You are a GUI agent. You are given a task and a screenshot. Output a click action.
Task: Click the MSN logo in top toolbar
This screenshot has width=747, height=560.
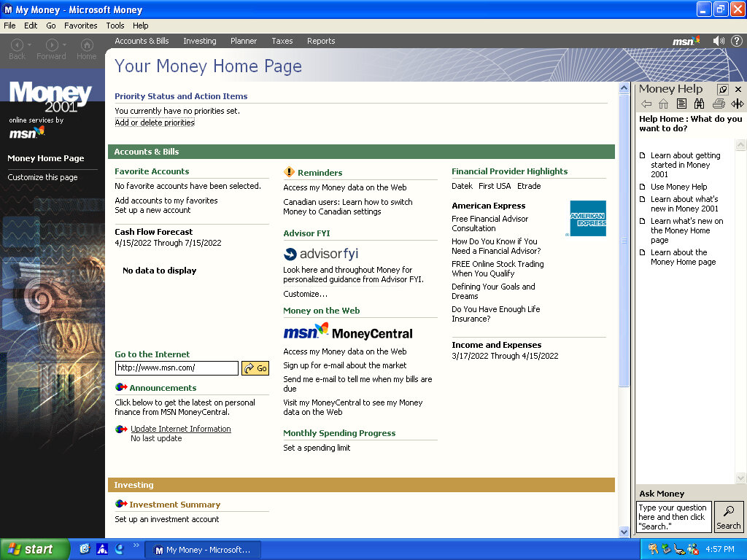pos(686,41)
